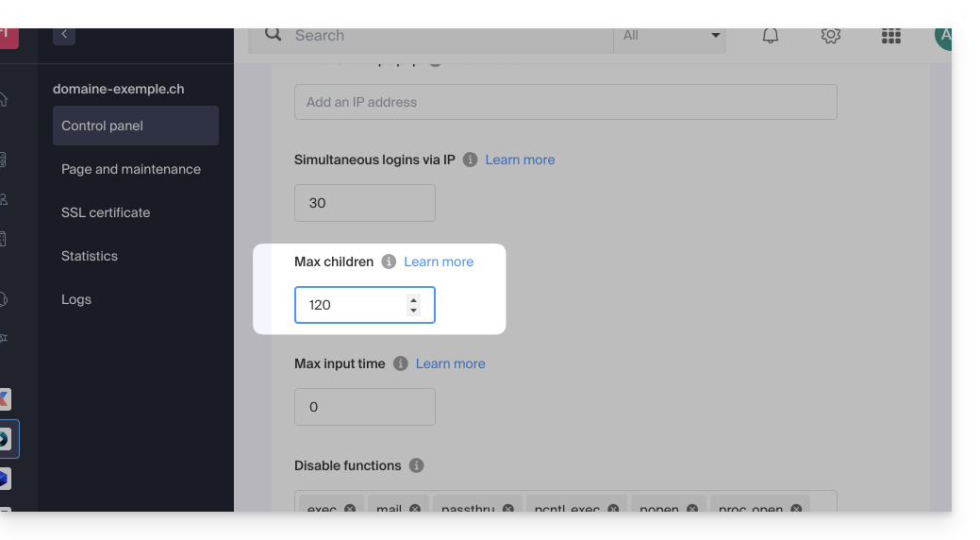Collapse the sidebar with the back chevron
Screen dimensions: 980x540
click(64, 35)
